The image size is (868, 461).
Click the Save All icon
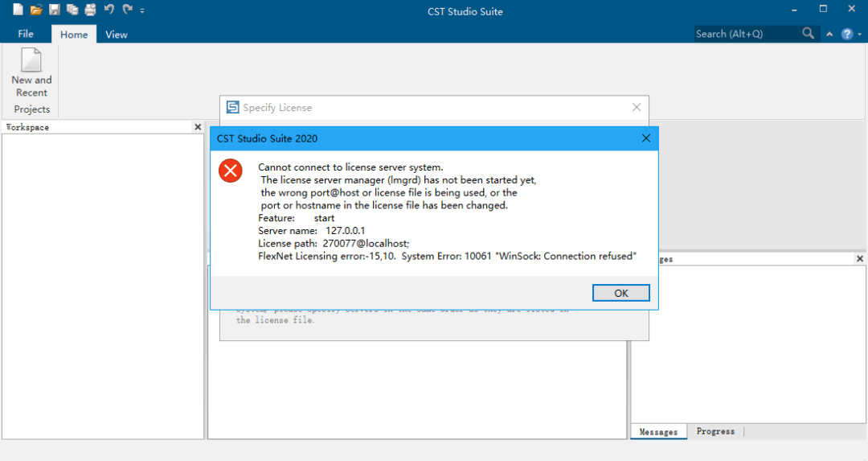coord(72,10)
